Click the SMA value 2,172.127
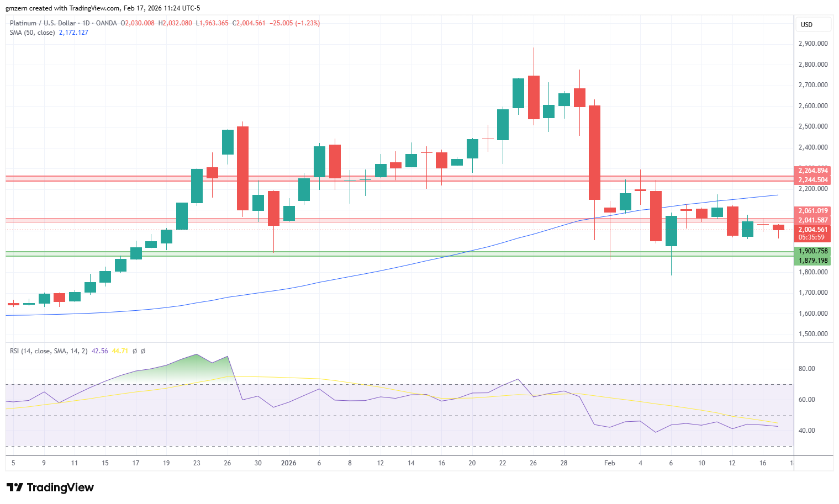The image size is (839, 504). point(73,33)
